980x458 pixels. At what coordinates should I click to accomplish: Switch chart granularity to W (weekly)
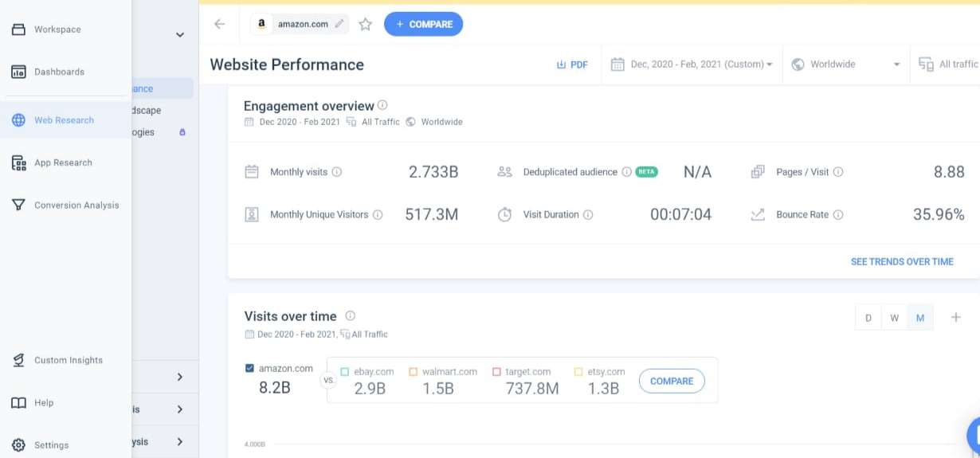click(x=895, y=318)
